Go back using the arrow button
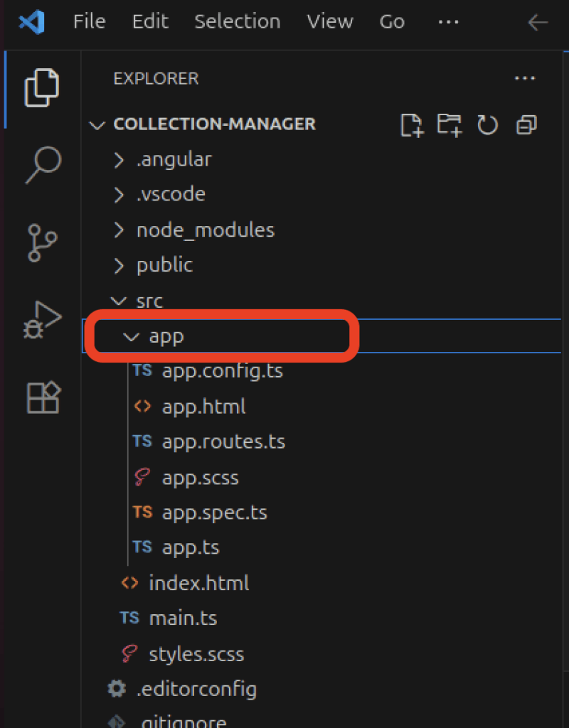The height and width of the screenshot is (728, 569). point(538,23)
